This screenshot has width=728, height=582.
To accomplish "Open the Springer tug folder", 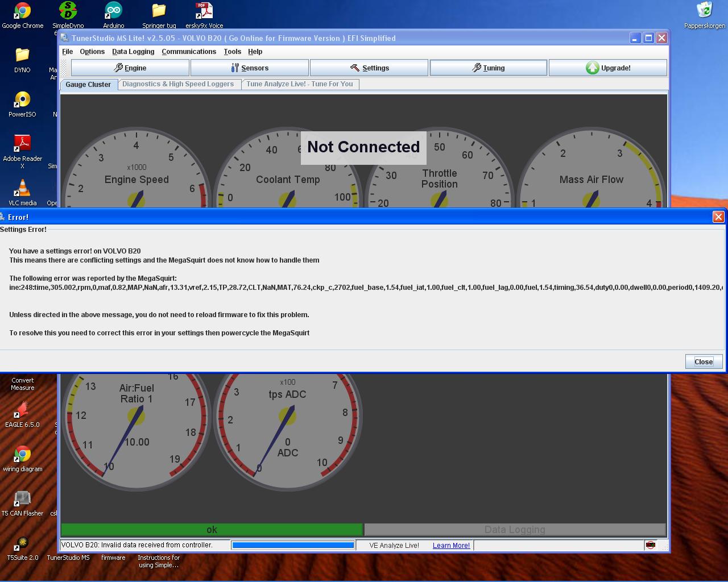I will click(x=159, y=15).
